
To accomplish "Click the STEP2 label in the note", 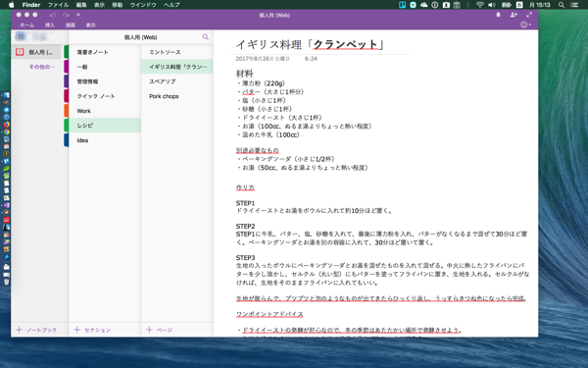I will pos(245,227).
